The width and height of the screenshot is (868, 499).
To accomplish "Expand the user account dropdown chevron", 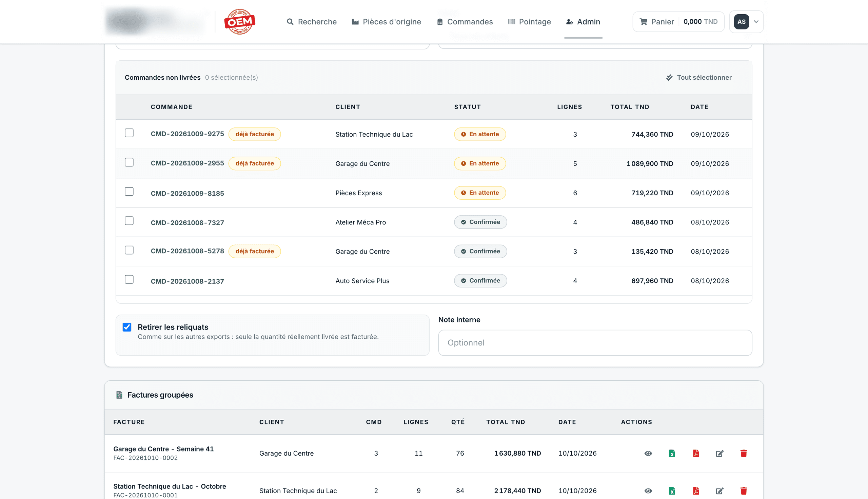I will 756,22.
